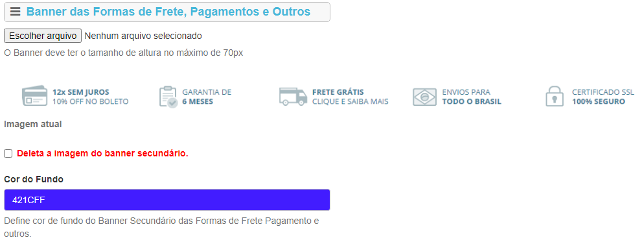Click the 'Cor do Fundo' label

click(x=34, y=179)
